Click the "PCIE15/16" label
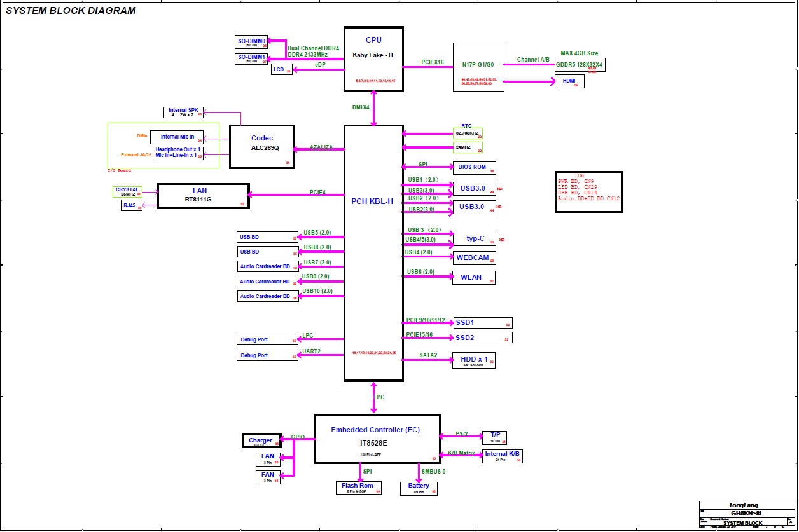Image resolution: width=799 pixels, height=532 pixels. [419, 334]
